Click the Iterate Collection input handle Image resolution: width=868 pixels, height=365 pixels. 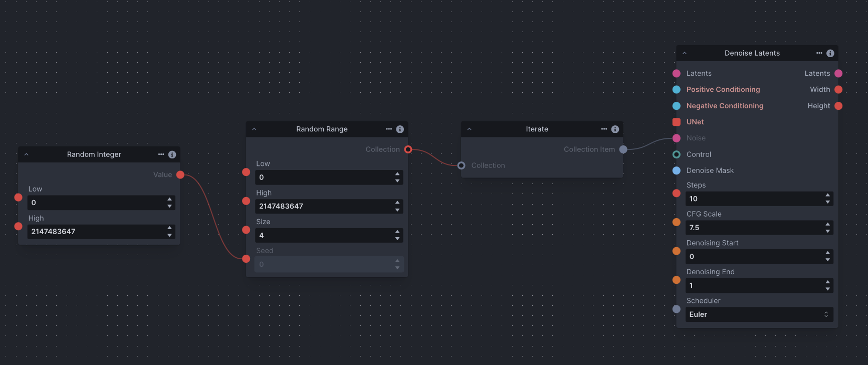point(461,165)
